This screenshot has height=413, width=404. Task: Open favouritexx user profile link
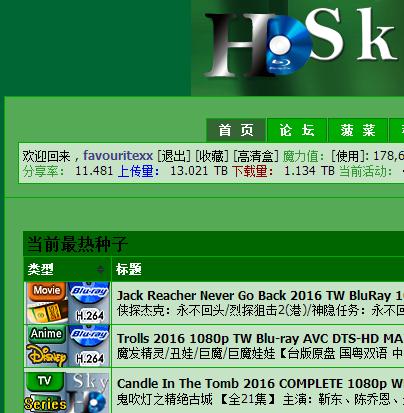(x=118, y=156)
